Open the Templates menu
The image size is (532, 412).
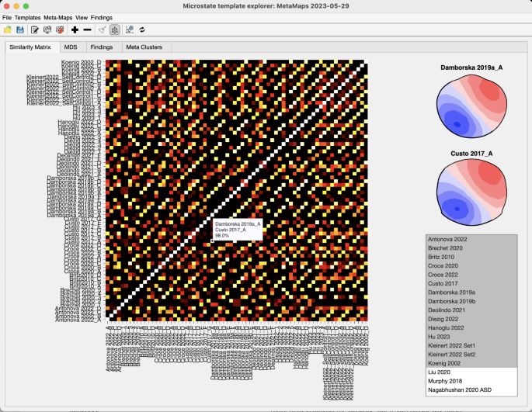[28, 17]
